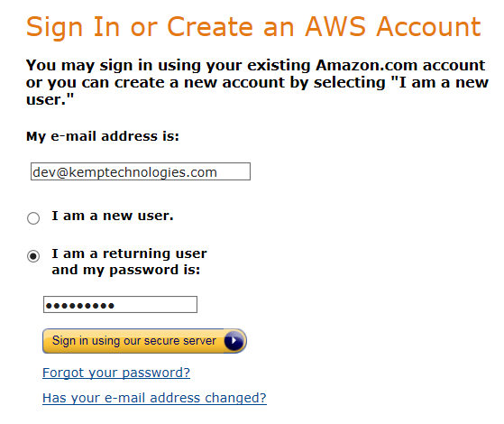Click the "and my password is:" label
Image resolution: width=504 pixels, height=424 pixels.
[126, 270]
